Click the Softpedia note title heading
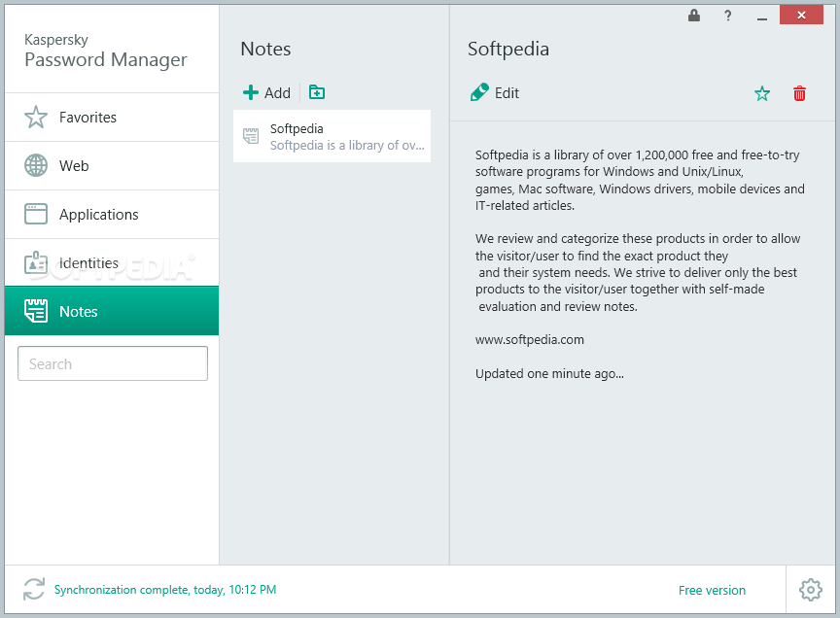 507,49
